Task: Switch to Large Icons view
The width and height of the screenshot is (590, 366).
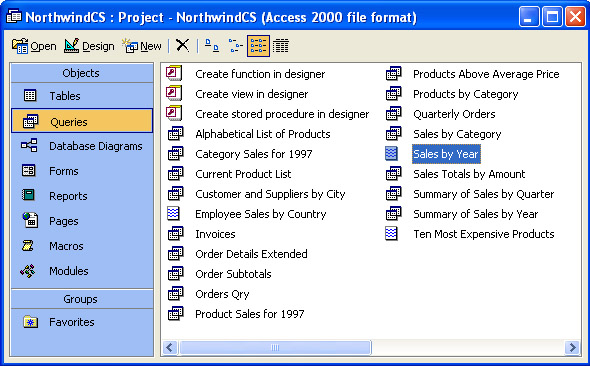Action: tap(211, 46)
